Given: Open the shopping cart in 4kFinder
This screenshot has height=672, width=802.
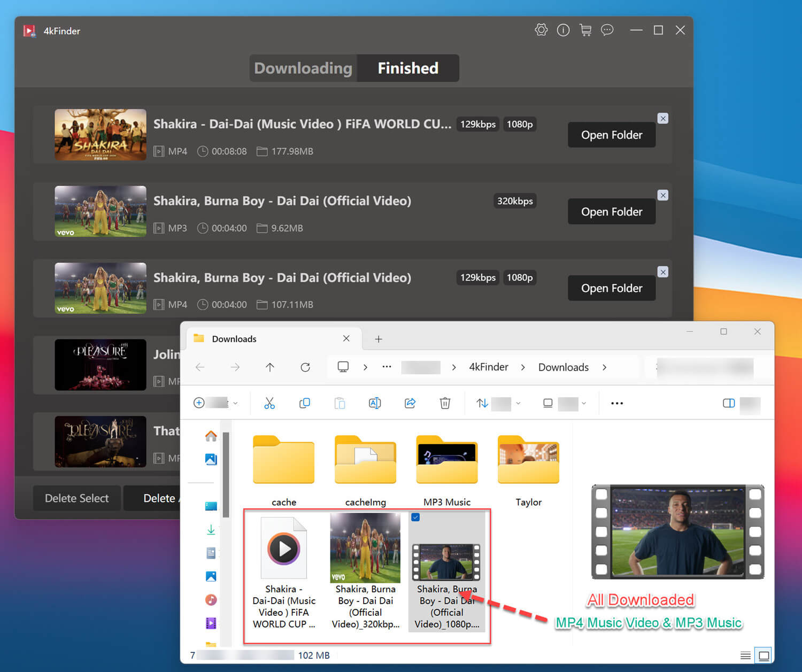Looking at the screenshot, I should pyautogui.click(x=585, y=30).
